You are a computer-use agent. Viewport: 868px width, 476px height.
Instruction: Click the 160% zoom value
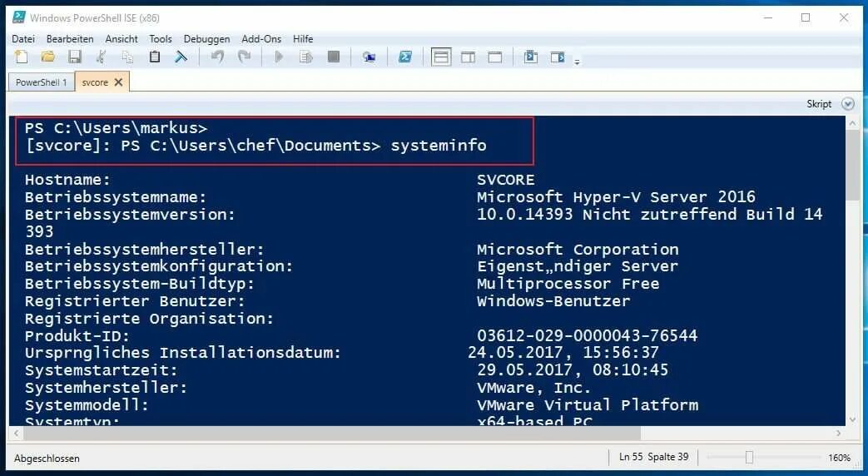[839, 458]
